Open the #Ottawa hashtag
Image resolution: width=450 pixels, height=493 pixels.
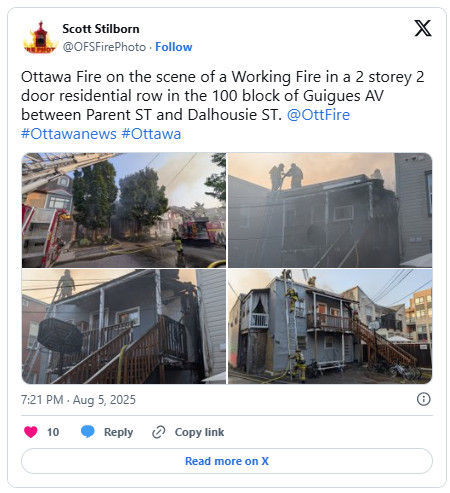coord(151,134)
